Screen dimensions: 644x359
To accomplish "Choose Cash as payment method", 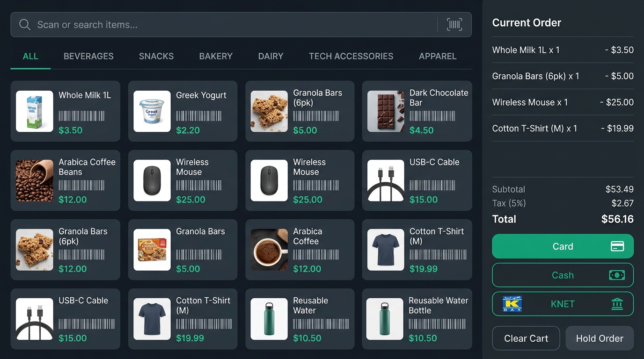I will 563,275.
